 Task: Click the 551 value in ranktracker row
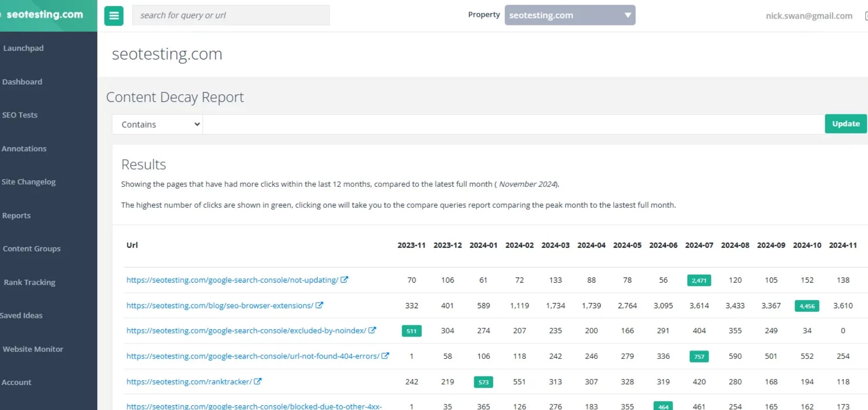(x=519, y=382)
